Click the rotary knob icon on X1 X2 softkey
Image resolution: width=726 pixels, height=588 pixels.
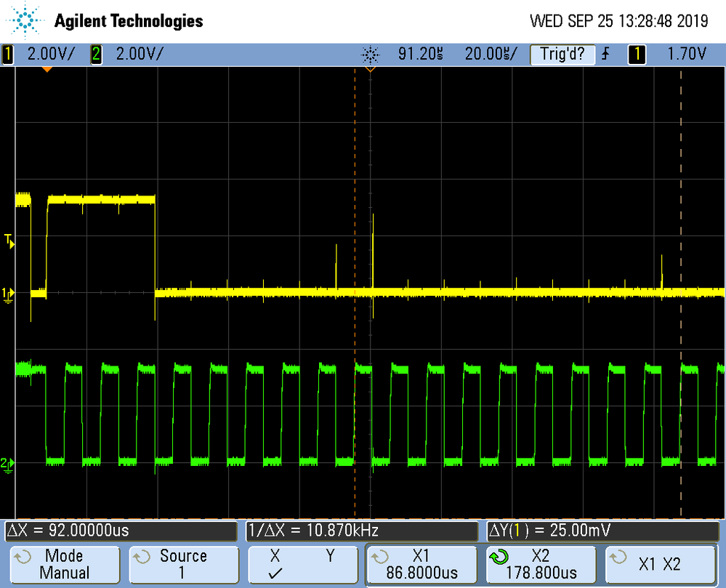(x=618, y=557)
